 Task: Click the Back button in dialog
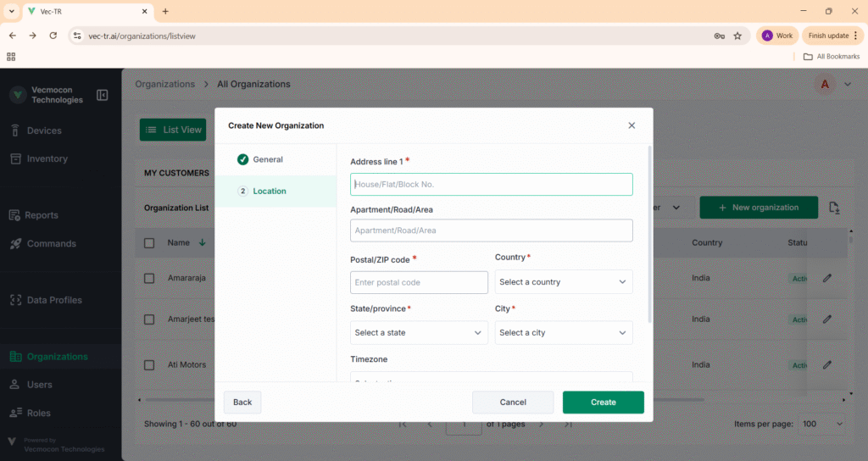[x=242, y=403]
